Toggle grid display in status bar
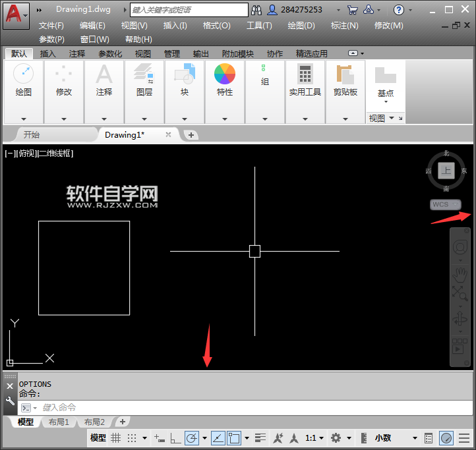This screenshot has width=476, height=450. (116, 438)
